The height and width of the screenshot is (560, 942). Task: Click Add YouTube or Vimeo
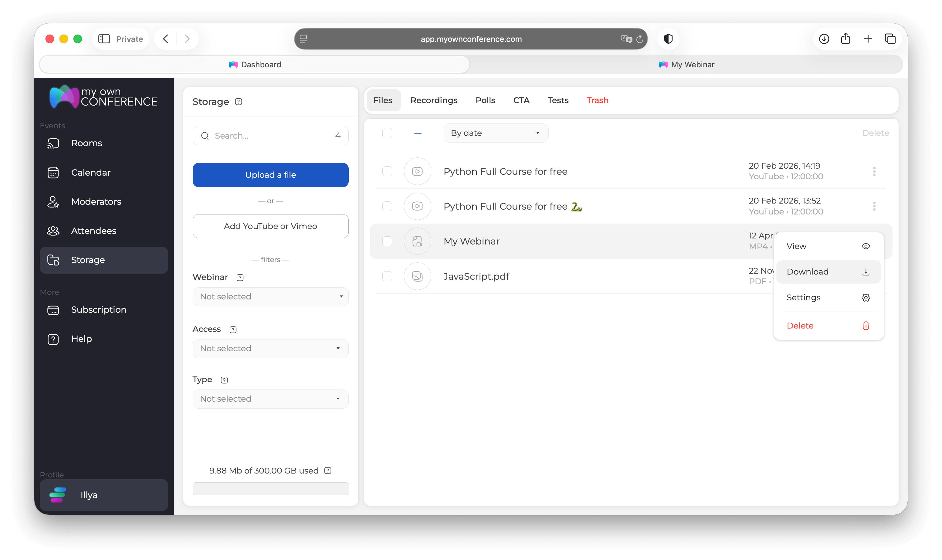[270, 226]
